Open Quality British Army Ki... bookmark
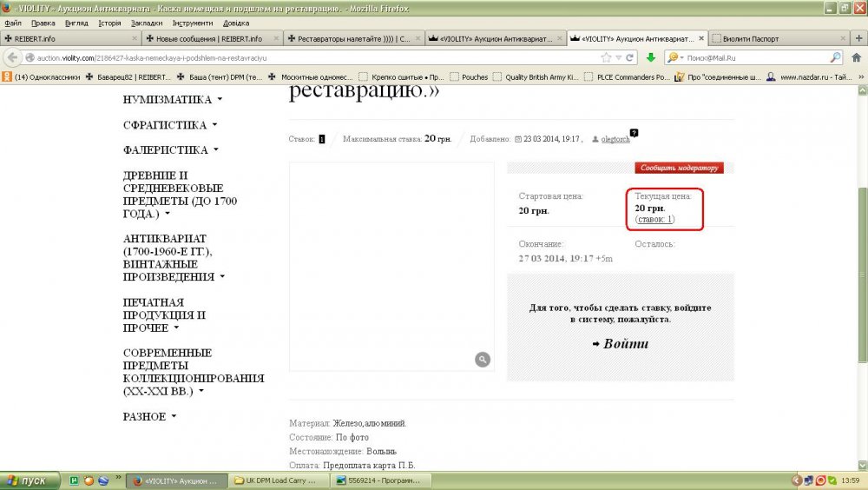Image resolution: width=868 pixels, height=490 pixels. coord(536,77)
